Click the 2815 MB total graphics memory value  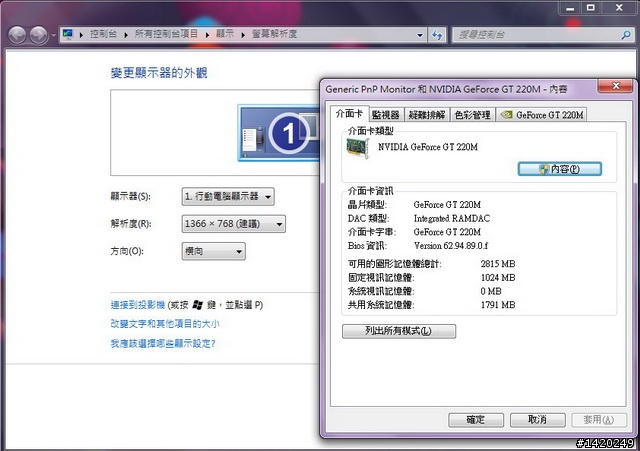(498, 264)
